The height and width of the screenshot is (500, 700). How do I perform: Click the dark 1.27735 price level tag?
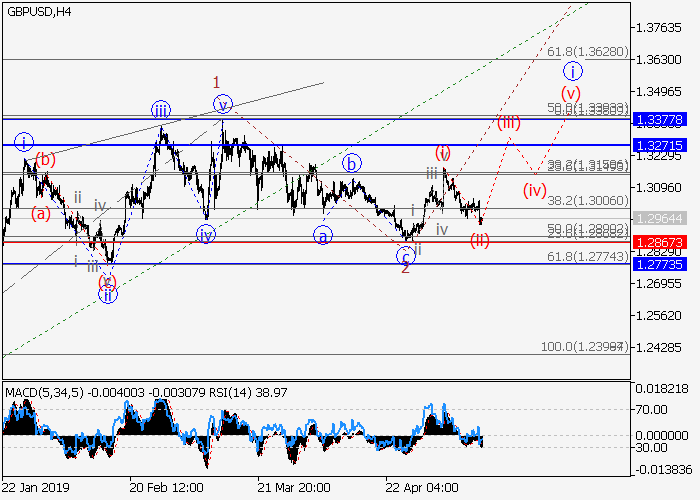[658, 264]
